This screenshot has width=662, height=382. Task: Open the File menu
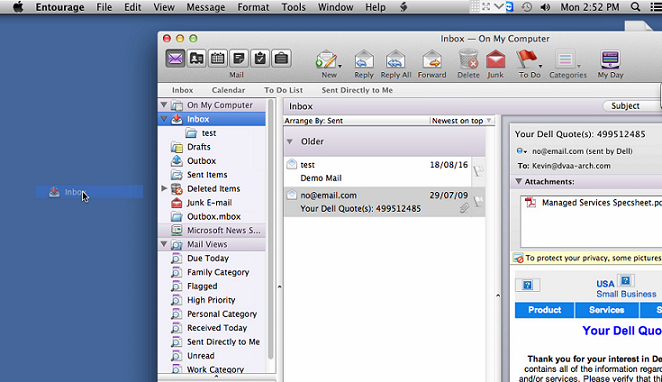click(x=104, y=7)
